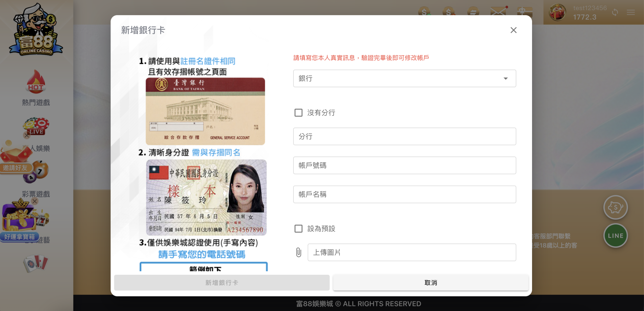Click the paperclip attachment icon
The image size is (644, 311).
(299, 252)
